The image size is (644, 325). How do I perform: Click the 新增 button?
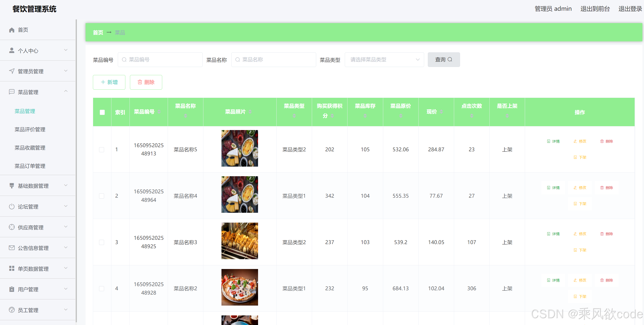coord(109,82)
